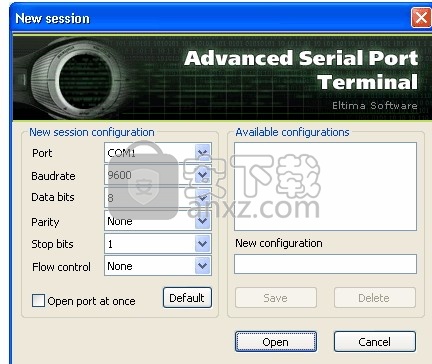Click the Parity label text
432x364 pixels.
point(45,222)
